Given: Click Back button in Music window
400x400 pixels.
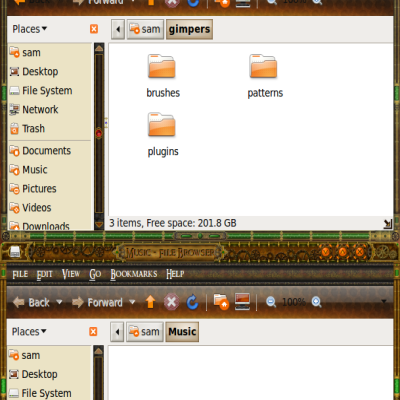Looking at the screenshot, I should coord(31,302).
